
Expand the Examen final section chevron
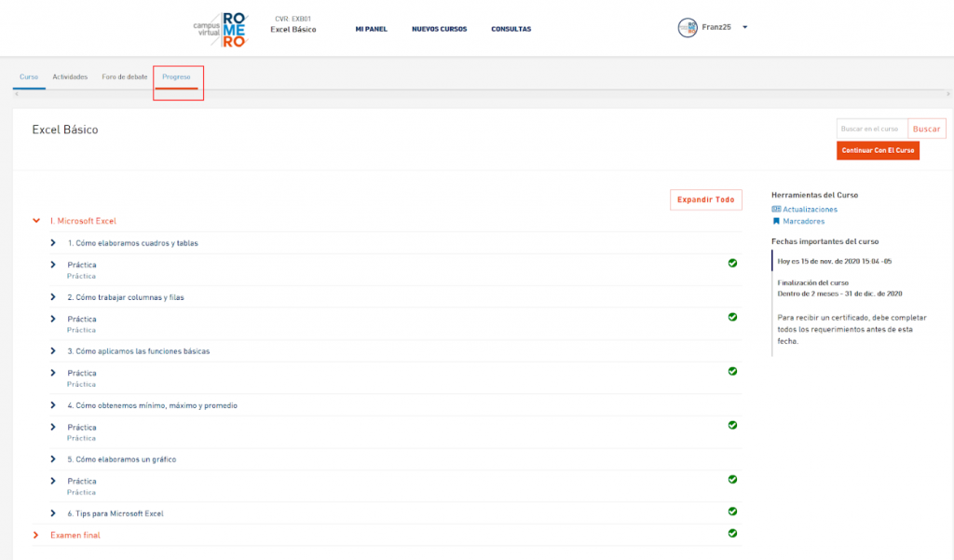click(x=36, y=535)
